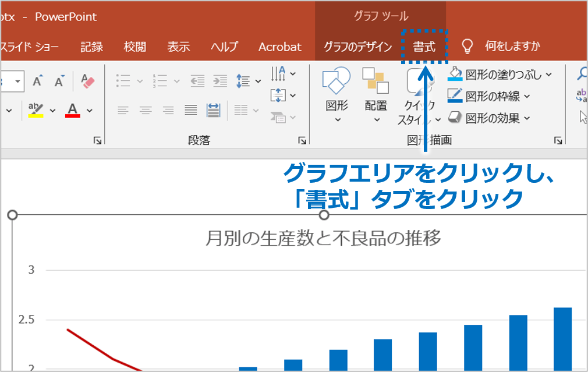Image resolution: width=588 pixels, height=372 pixels.
Task: Increase the list indent level
Action: 220,80
